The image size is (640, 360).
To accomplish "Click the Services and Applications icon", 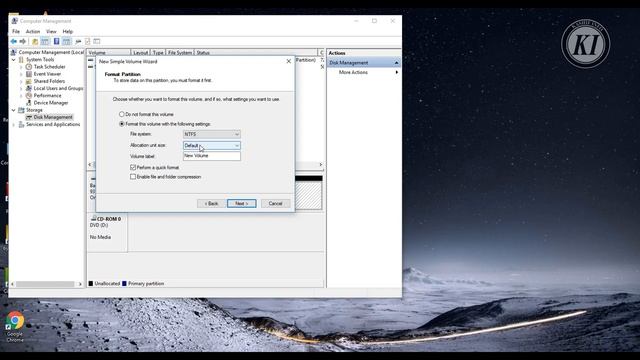I will [x=21, y=124].
